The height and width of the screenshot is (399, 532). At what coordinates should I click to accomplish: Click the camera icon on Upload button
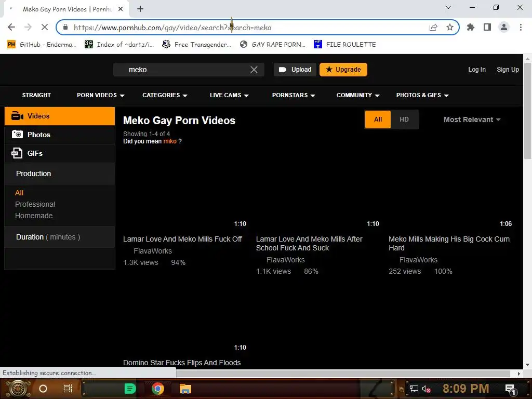[x=283, y=70]
